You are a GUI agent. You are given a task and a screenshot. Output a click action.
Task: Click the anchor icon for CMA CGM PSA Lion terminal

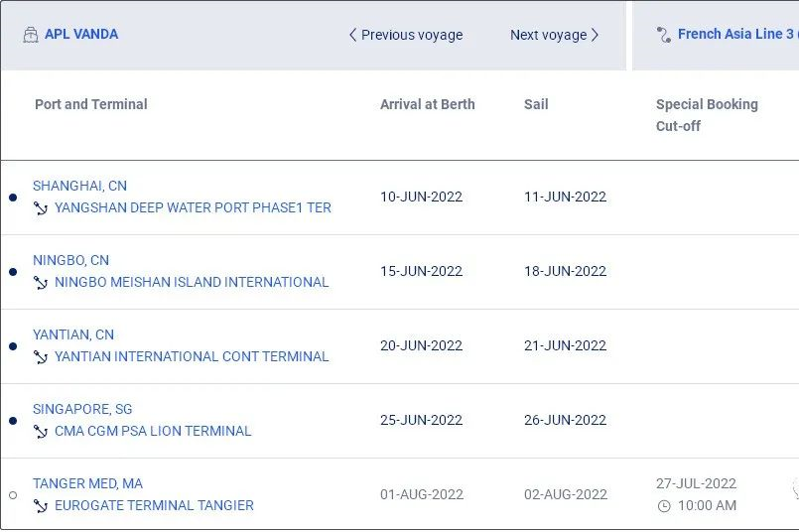pyautogui.click(x=41, y=431)
